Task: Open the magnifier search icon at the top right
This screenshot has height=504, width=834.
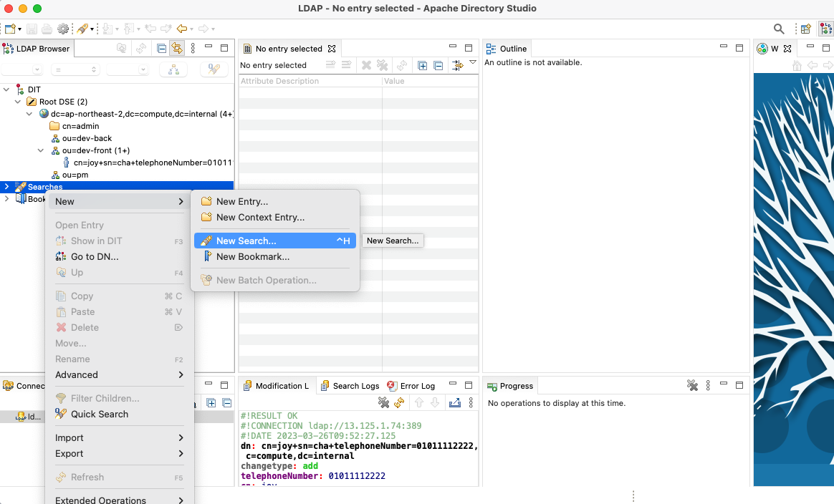Action: pyautogui.click(x=779, y=29)
